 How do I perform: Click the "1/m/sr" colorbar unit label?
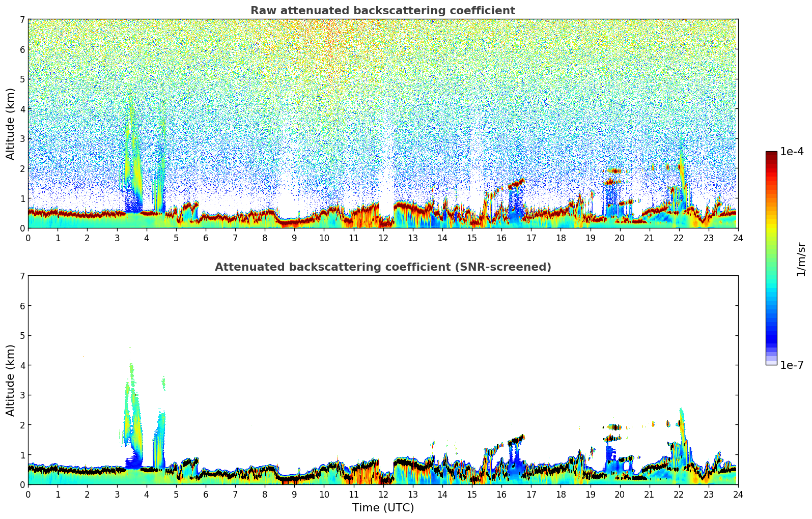801,259
